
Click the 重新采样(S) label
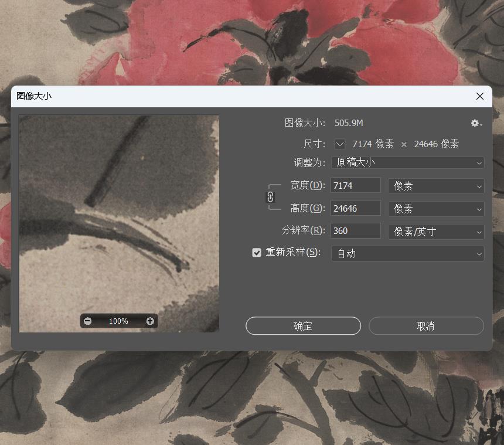(293, 252)
